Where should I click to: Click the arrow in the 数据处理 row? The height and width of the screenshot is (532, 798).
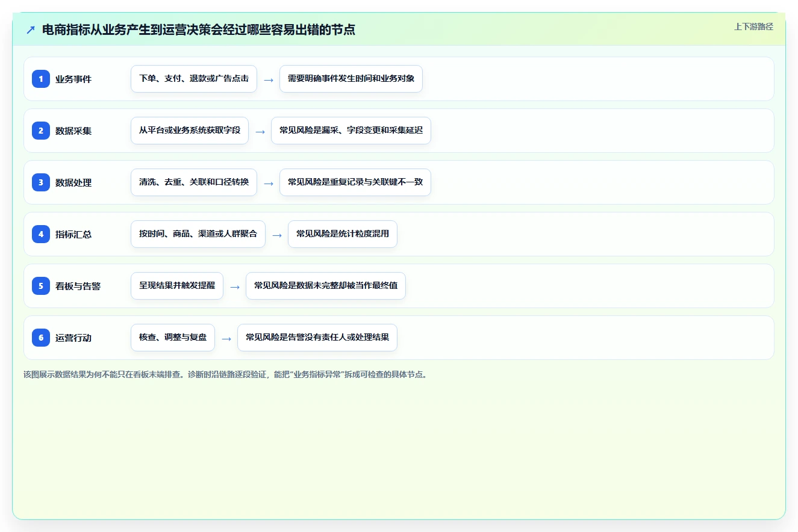pyautogui.click(x=269, y=183)
